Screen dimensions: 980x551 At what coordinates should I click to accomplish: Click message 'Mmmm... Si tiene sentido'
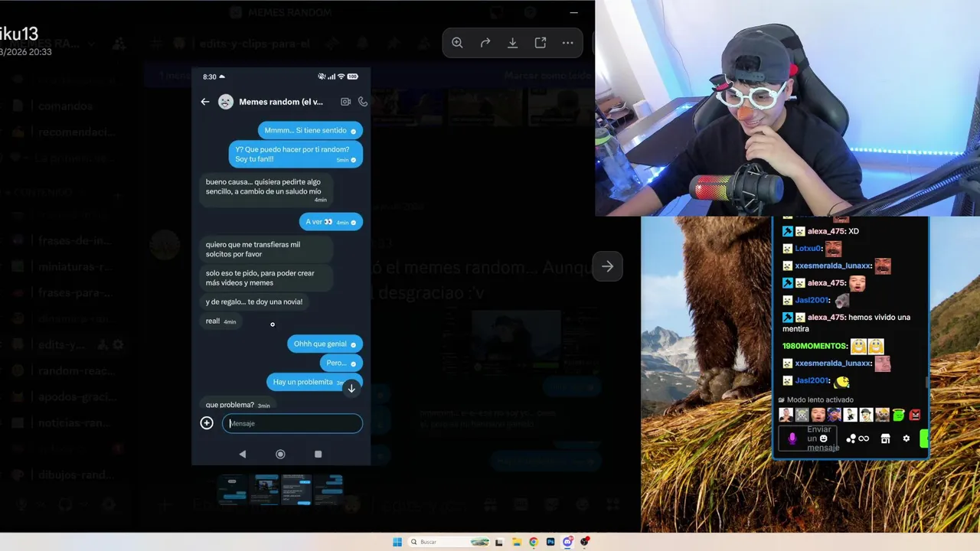click(x=310, y=131)
